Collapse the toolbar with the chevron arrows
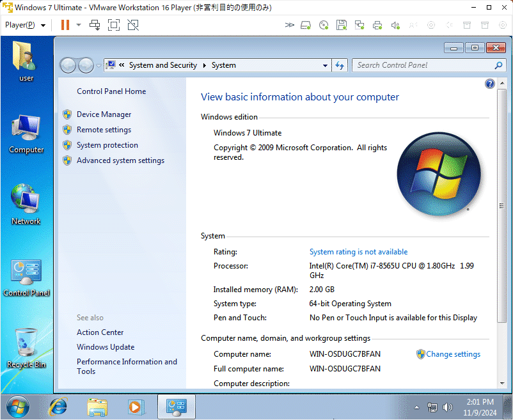This screenshot has height=420, width=513. coord(290,25)
